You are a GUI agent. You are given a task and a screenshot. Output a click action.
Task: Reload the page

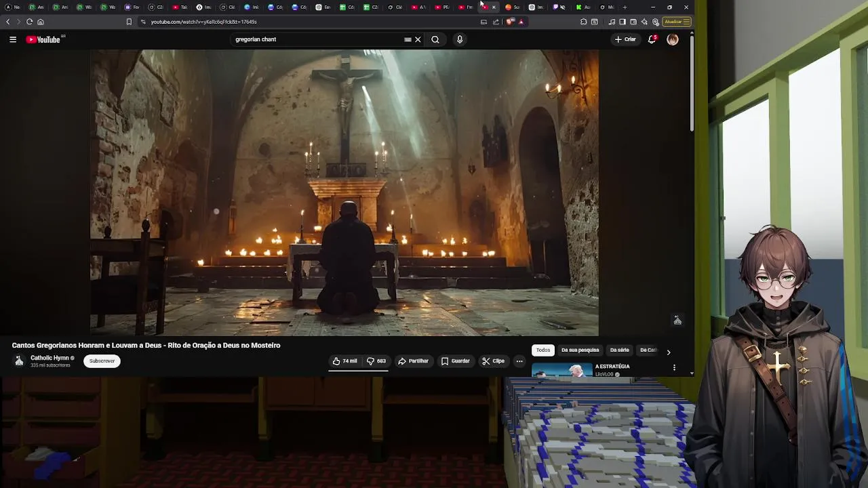click(x=29, y=22)
